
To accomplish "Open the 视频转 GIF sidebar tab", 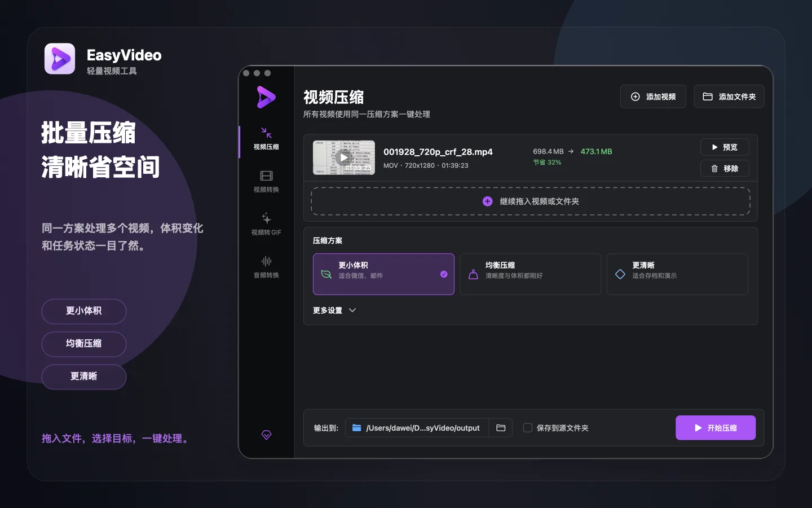I will (266, 224).
